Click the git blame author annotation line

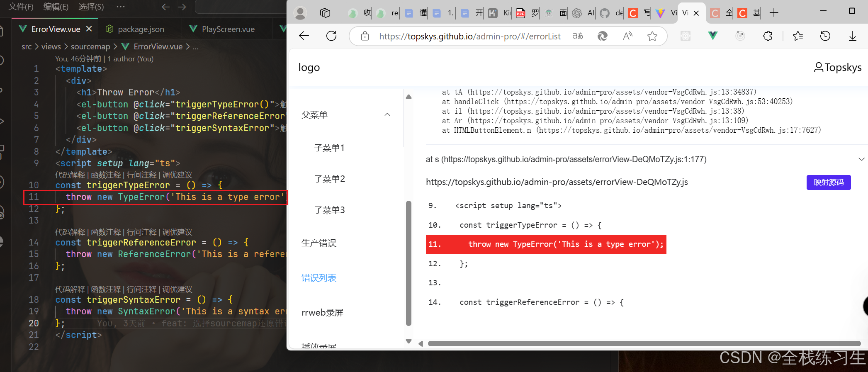coord(104,59)
